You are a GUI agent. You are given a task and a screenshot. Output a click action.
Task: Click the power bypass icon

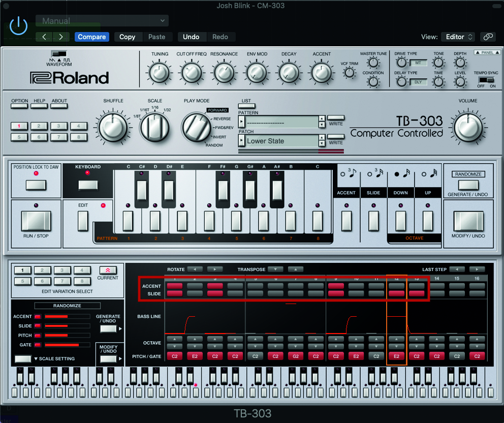[x=19, y=25]
